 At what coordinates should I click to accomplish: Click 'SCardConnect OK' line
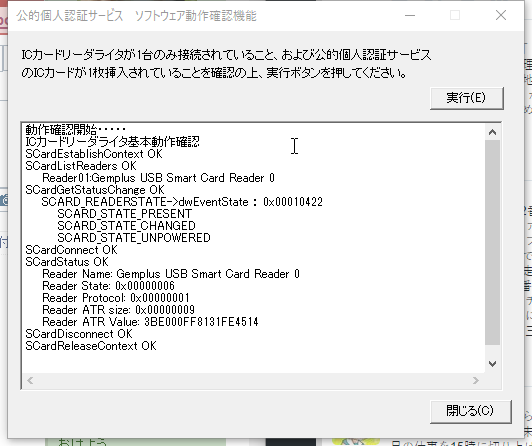tap(71, 250)
